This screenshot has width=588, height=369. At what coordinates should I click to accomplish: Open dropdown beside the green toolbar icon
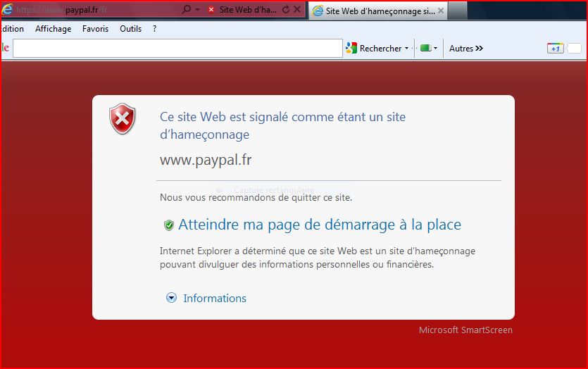pos(435,48)
